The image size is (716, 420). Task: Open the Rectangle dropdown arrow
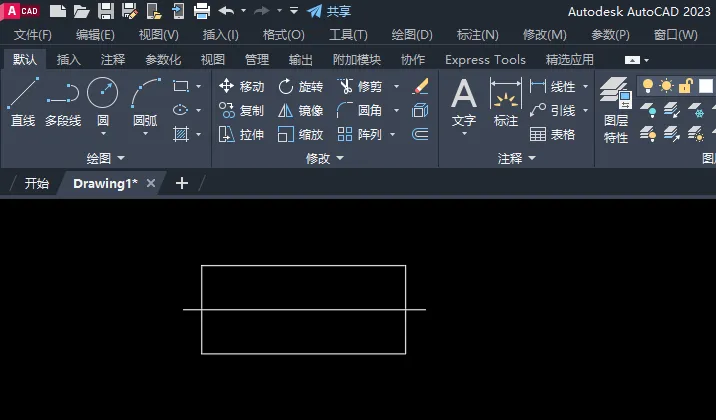pos(198,86)
